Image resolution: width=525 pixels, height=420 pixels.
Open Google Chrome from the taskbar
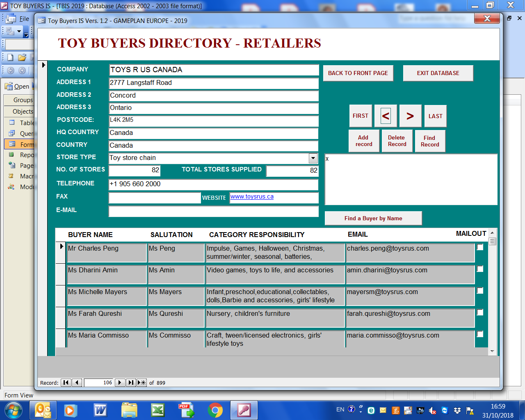pyautogui.click(x=215, y=410)
